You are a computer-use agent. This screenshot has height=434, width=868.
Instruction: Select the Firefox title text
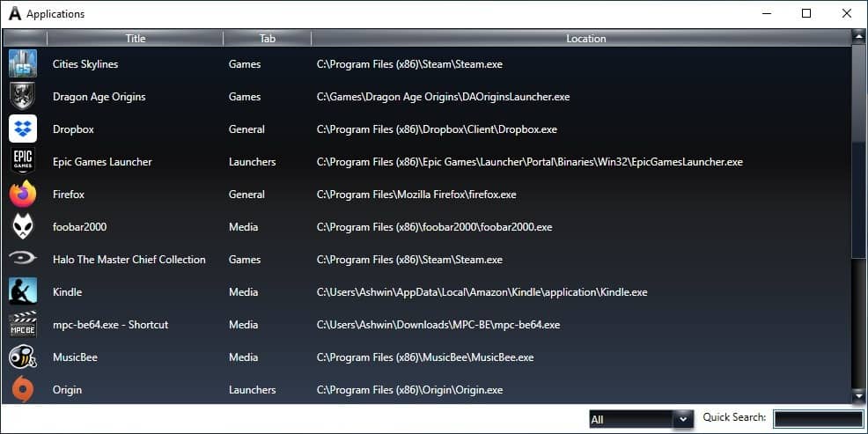[69, 195]
